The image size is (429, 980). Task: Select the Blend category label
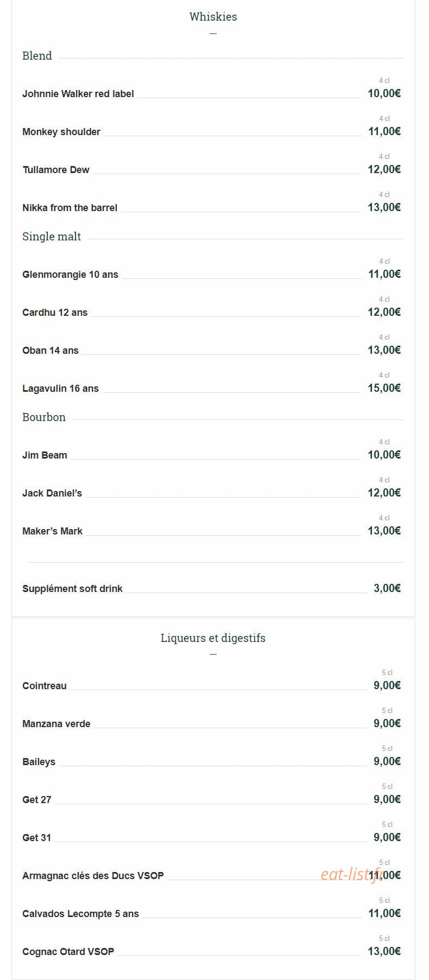[x=37, y=56]
